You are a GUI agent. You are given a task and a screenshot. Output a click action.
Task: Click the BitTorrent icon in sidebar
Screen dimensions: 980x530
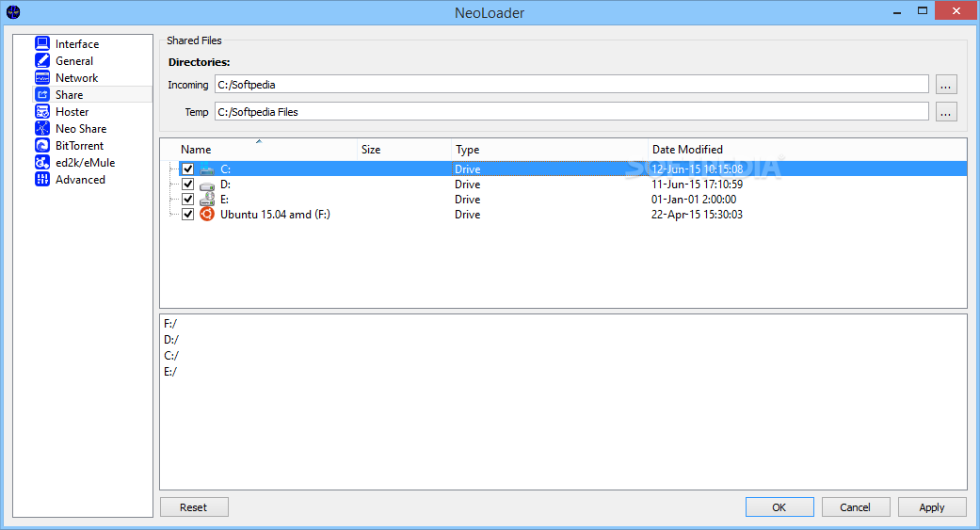41,145
